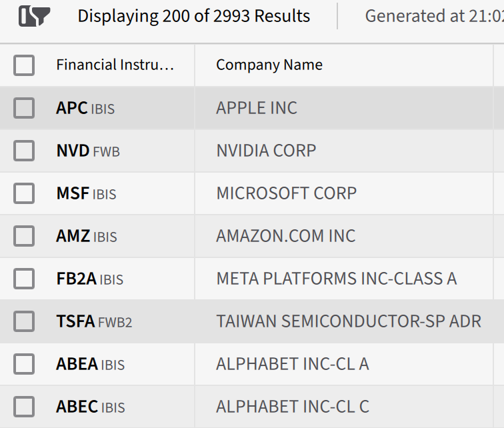
Task: Select the APPLE INC company cell
Action: pos(344,108)
